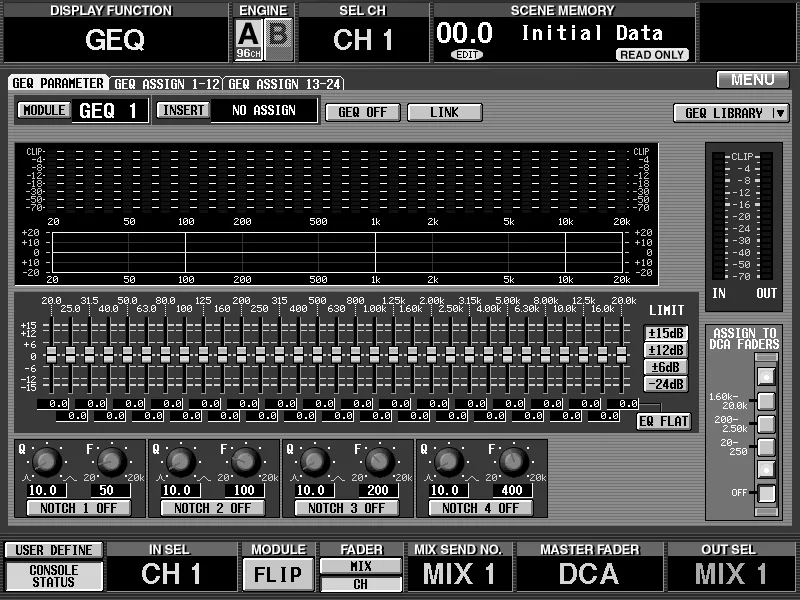
Task: Set gain limit to -24dB
Action: [666, 384]
